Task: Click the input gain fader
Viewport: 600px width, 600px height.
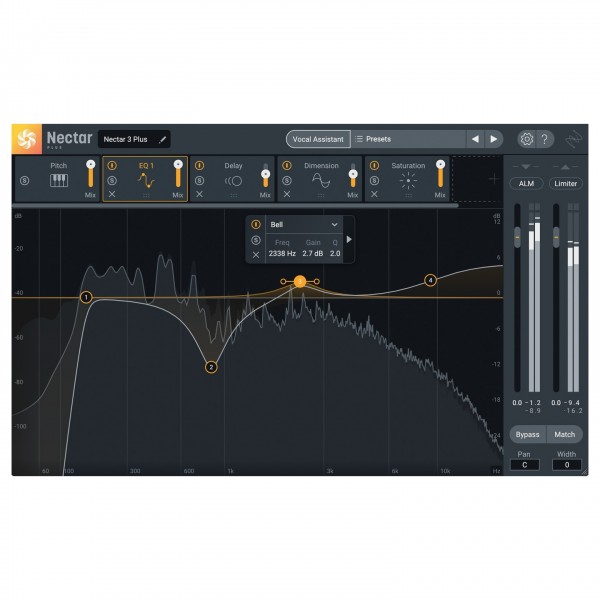Action: [517, 237]
